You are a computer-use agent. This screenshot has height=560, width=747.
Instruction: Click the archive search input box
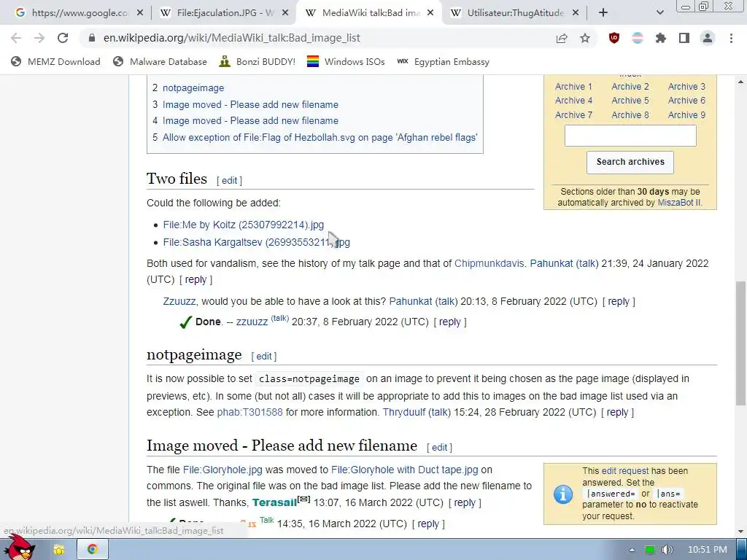pyautogui.click(x=630, y=136)
